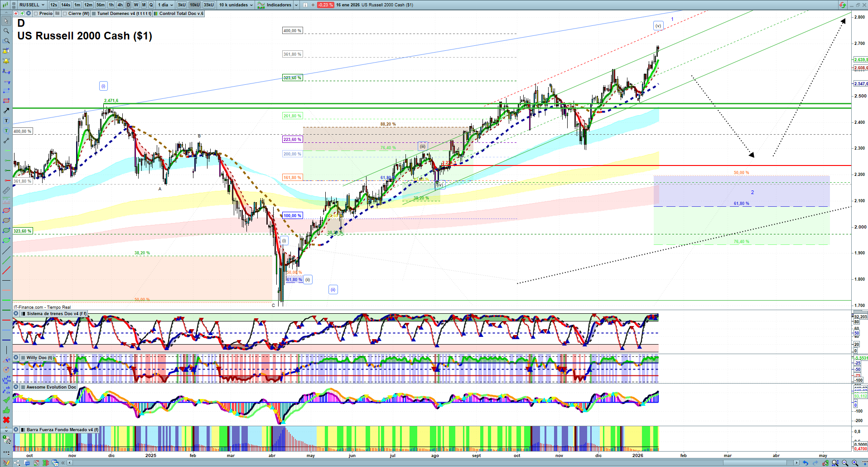The height and width of the screenshot is (467, 868).
Task: Toggle Tunel Domenec v4 indicator visibility
Action: tap(94, 14)
